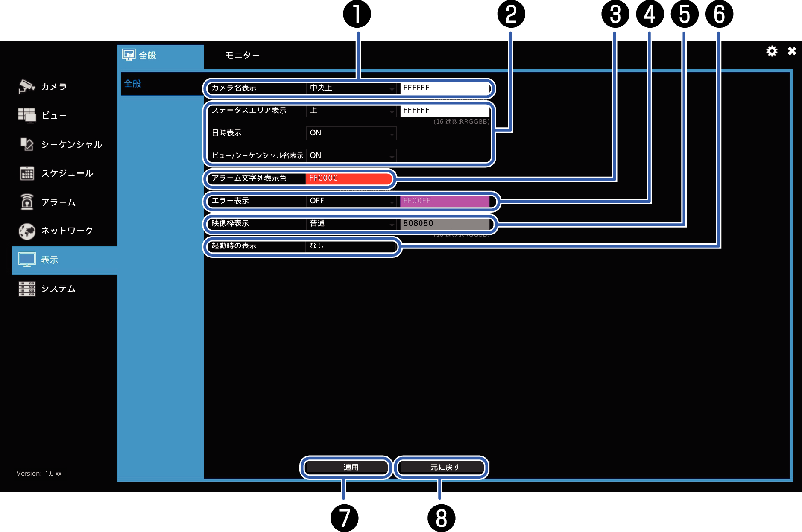This screenshot has height=532, width=802.
Task: Open the カメラ名表示 position dropdown 中央上
Action: pyautogui.click(x=351, y=88)
